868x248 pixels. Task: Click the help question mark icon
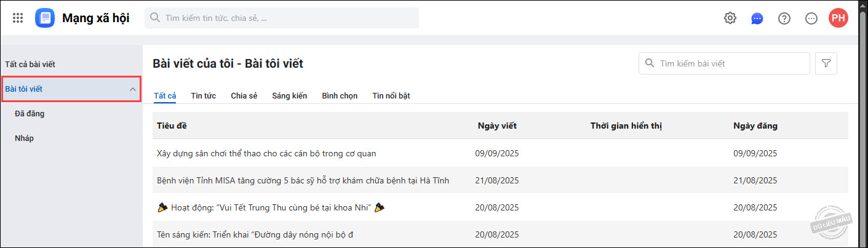(784, 18)
